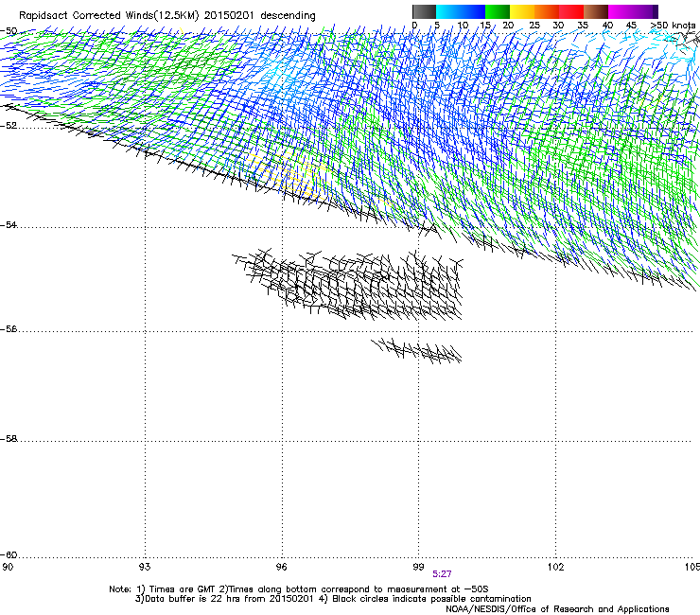The height and width of the screenshot is (615, 700).
Task: Click the latitude label -56
Action: (x=9, y=329)
